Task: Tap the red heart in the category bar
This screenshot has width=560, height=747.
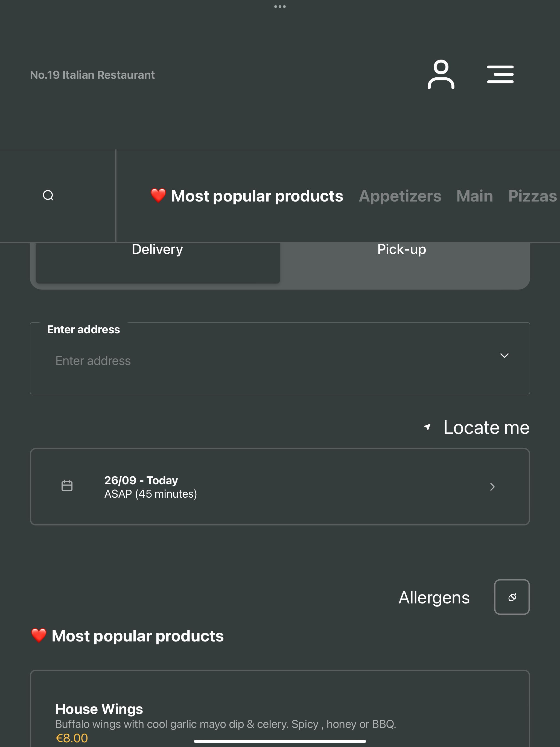Action: click(x=158, y=195)
